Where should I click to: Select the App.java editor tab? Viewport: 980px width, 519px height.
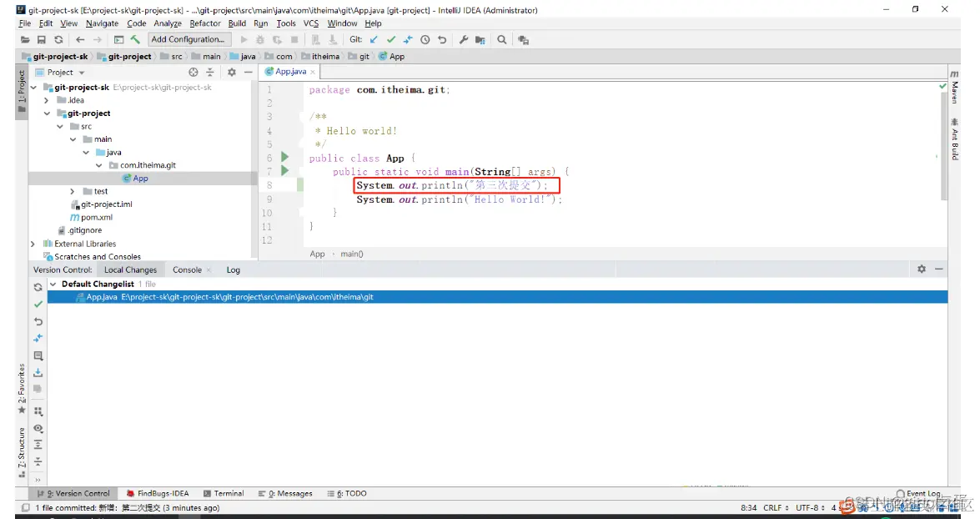290,71
